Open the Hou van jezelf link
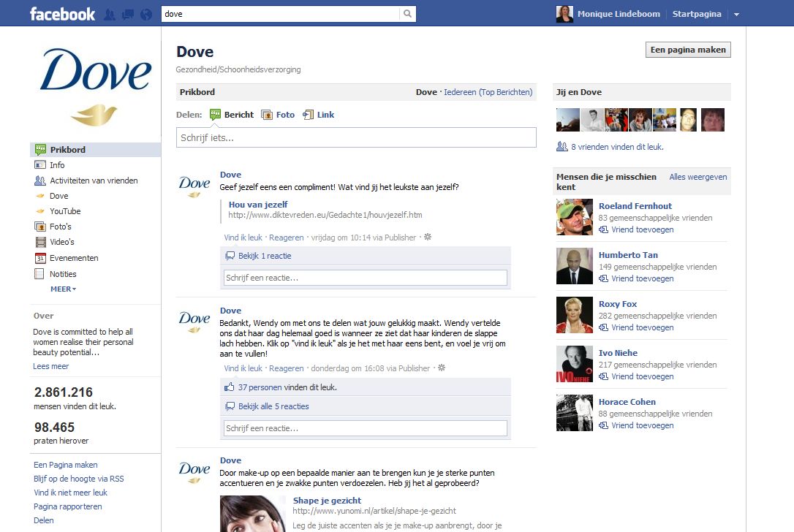 (x=258, y=205)
